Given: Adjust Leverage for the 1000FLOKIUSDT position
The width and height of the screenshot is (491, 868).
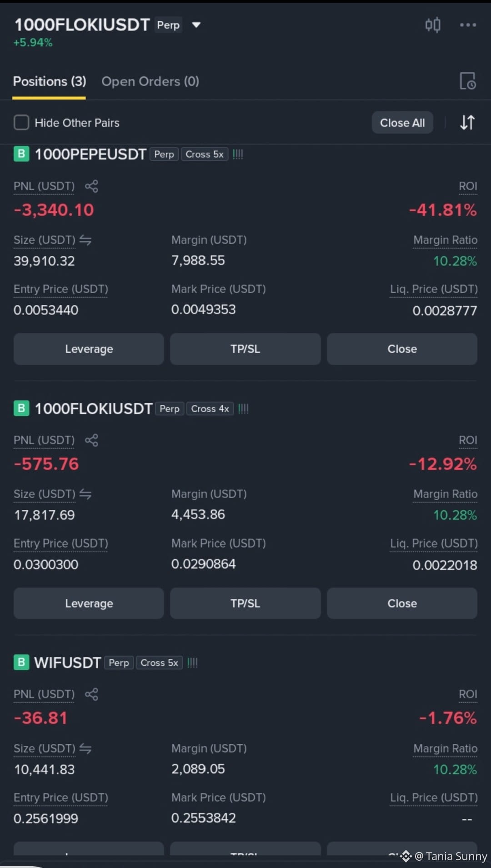Looking at the screenshot, I should tap(89, 604).
